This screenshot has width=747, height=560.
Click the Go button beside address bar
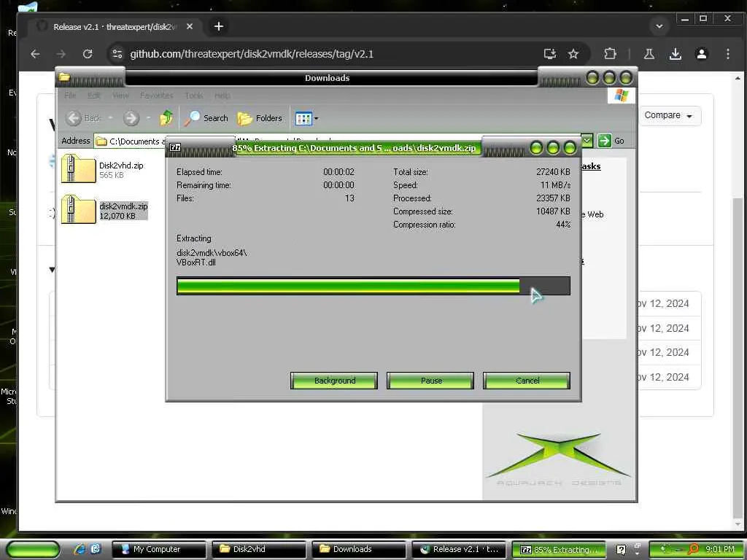coord(611,141)
